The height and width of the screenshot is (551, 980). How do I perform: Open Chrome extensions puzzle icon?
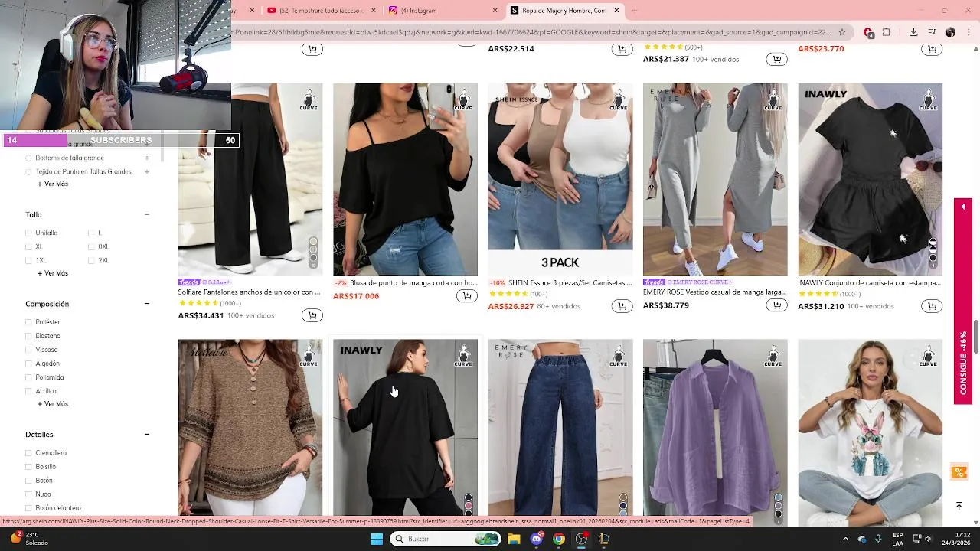[x=887, y=32]
